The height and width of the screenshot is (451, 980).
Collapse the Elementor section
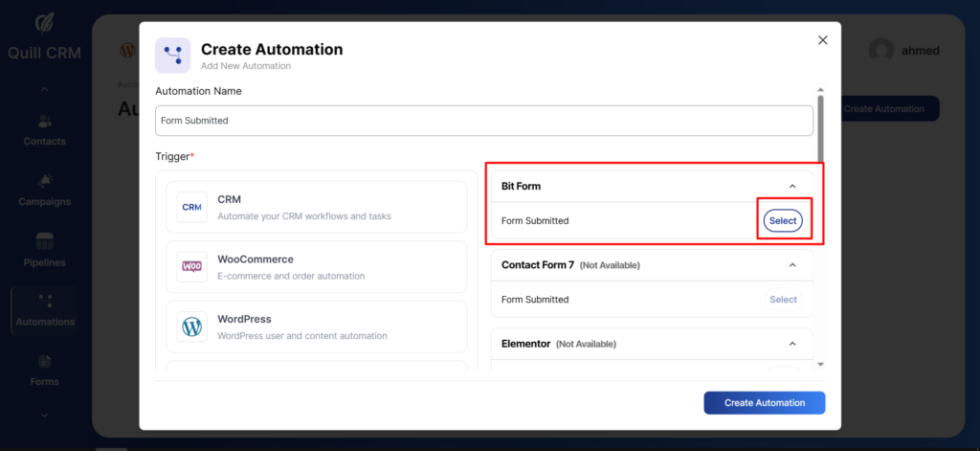pos(792,344)
